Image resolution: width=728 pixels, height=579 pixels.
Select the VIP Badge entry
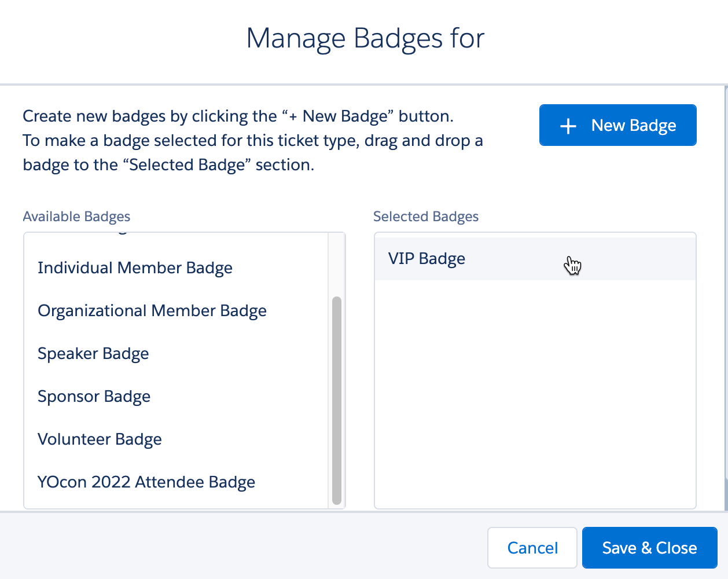(x=426, y=258)
